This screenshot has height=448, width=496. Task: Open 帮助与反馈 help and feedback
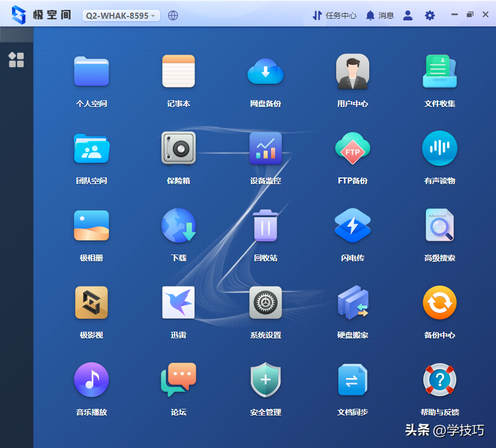pos(440,380)
